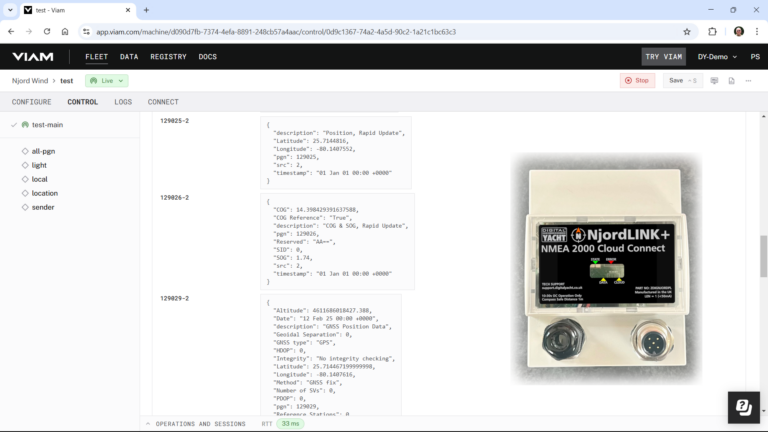
Task: Select the sender component
Action: 43,207
